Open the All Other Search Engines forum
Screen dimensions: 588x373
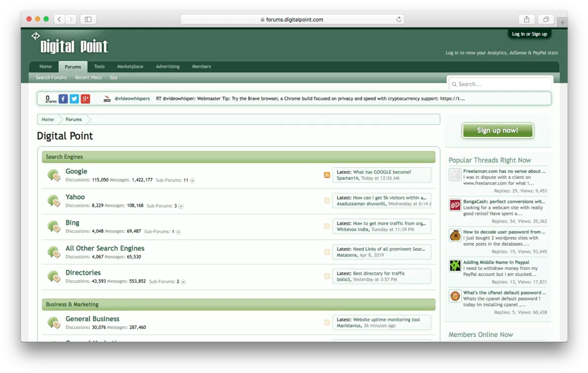[x=105, y=249]
